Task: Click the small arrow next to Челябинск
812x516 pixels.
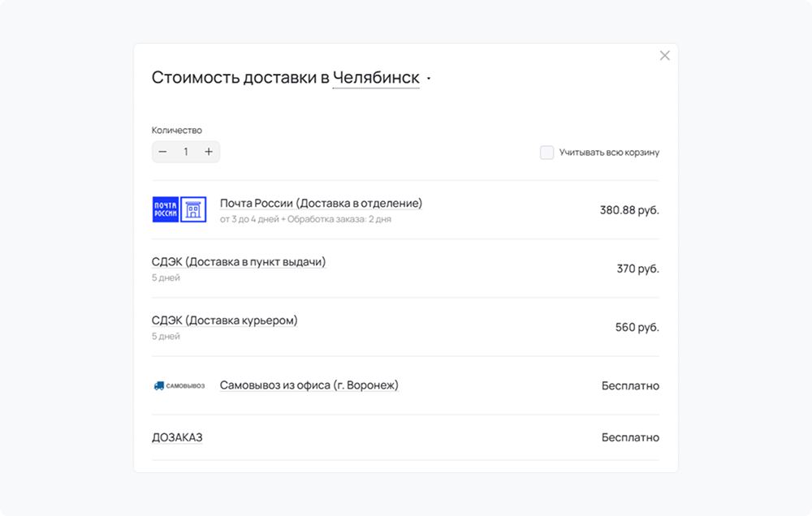Action: (x=429, y=79)
